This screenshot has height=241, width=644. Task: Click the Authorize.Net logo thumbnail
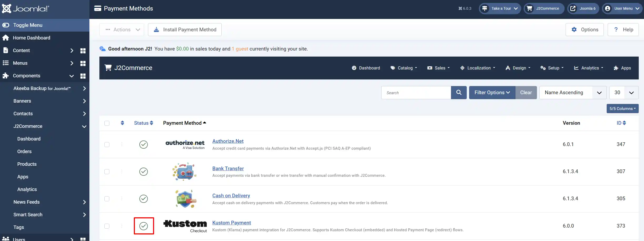pyautogui.click(x=185, y=144)
